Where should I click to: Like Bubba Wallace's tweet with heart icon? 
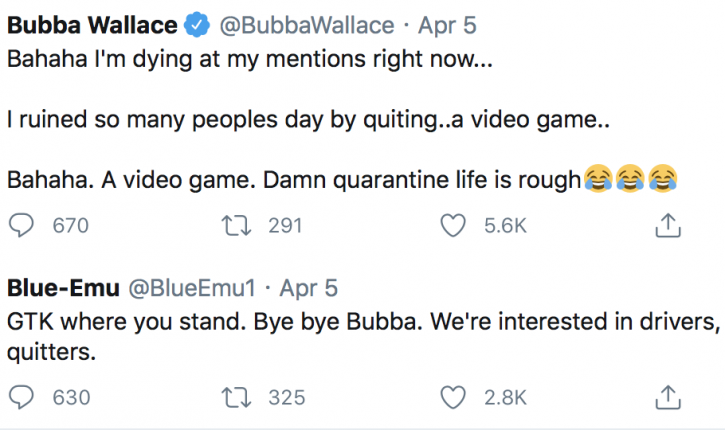coord(453,227)
